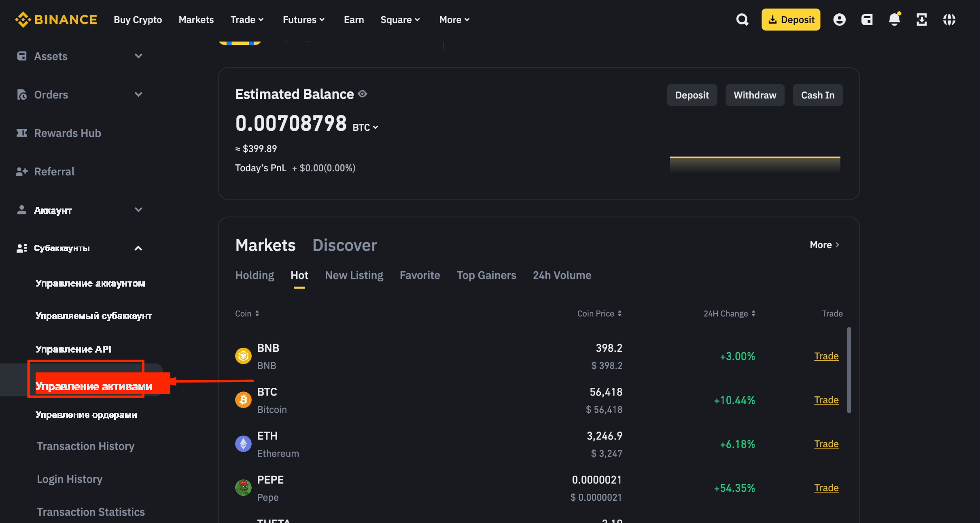The width and height of the screenshot is (980, 523).
Task: Sort by Coin column arrows
Action: pyautogui.click(x=257, y=314)
